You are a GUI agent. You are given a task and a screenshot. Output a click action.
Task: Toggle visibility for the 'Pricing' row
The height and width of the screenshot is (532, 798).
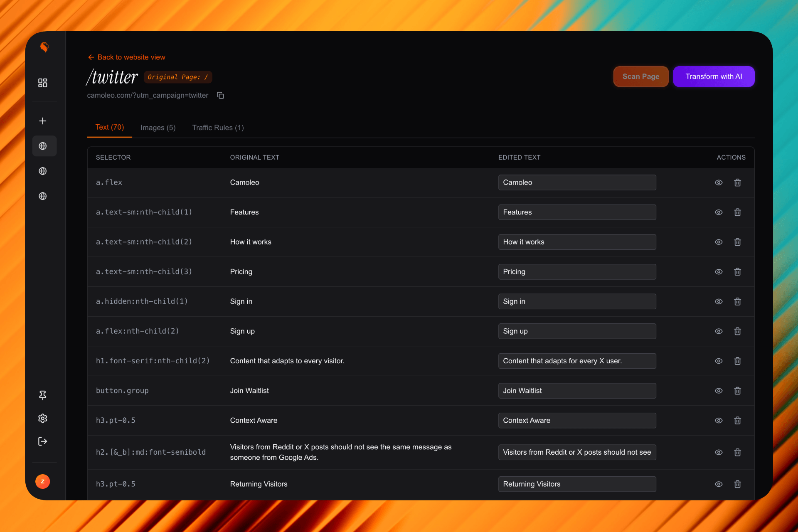click(x=719, y=272)
